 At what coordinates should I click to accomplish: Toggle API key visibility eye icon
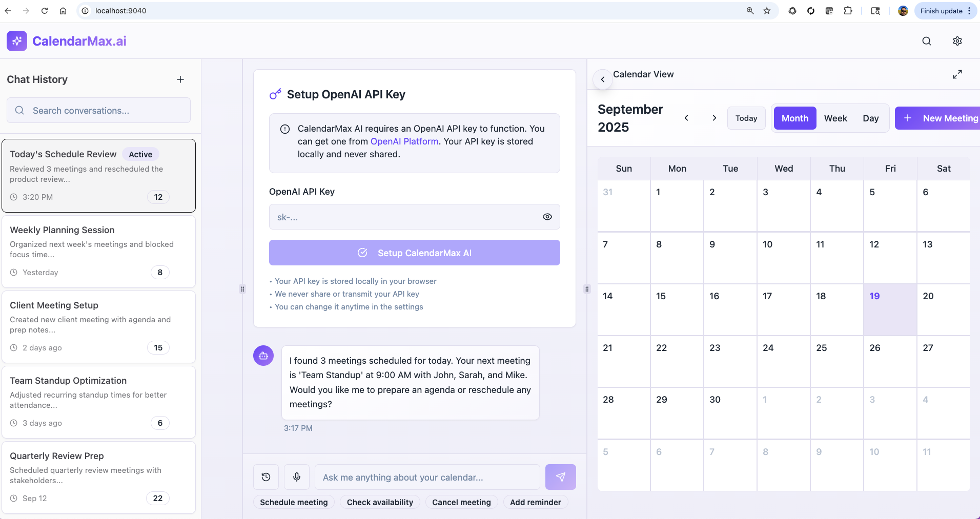click(x=547, y=217)
